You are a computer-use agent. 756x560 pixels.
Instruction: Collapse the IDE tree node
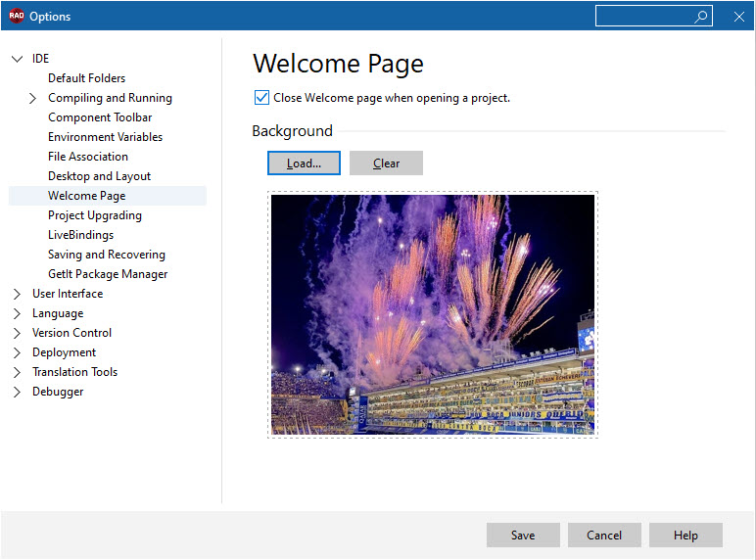coord(17,59)
